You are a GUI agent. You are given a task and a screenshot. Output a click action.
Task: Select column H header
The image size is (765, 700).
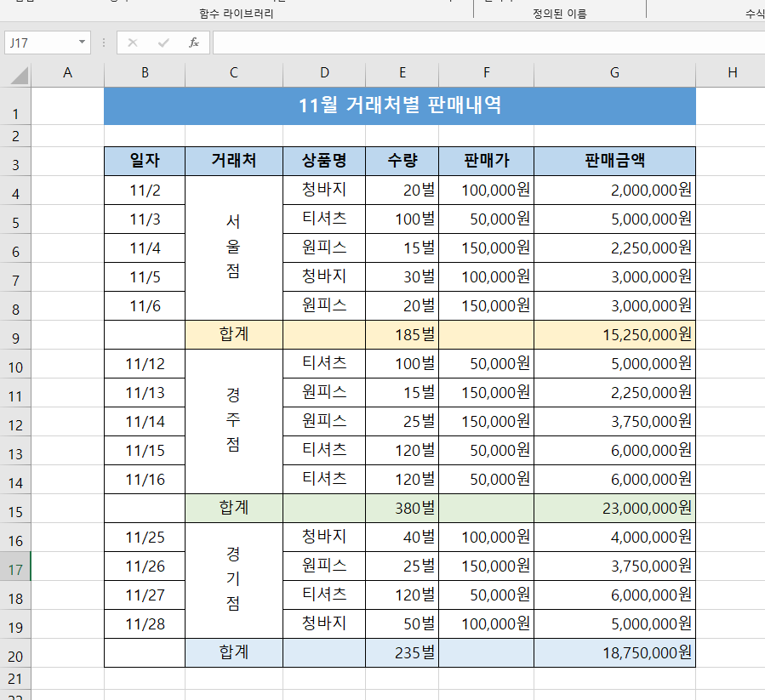tap(732, 73)
